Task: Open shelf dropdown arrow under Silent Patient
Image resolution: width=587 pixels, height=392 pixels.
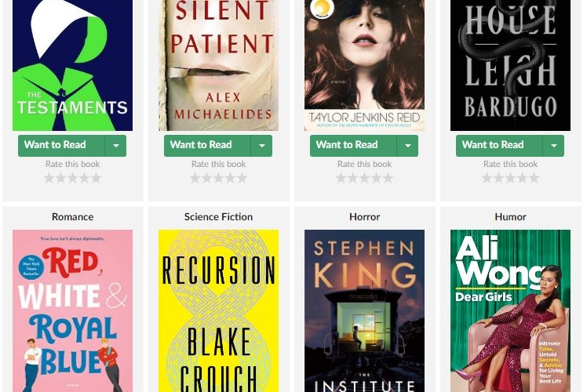Action: pos(261,146)
